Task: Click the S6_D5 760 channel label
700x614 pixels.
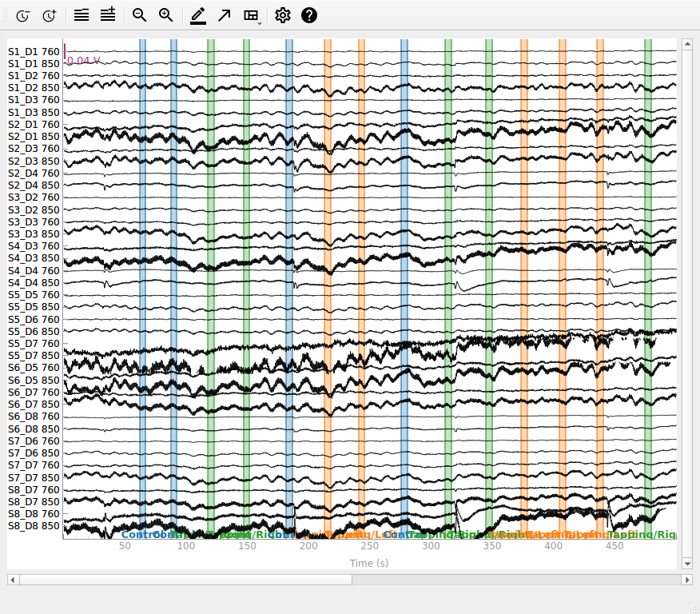Action: pyautogui.click(x=34, y=368)
